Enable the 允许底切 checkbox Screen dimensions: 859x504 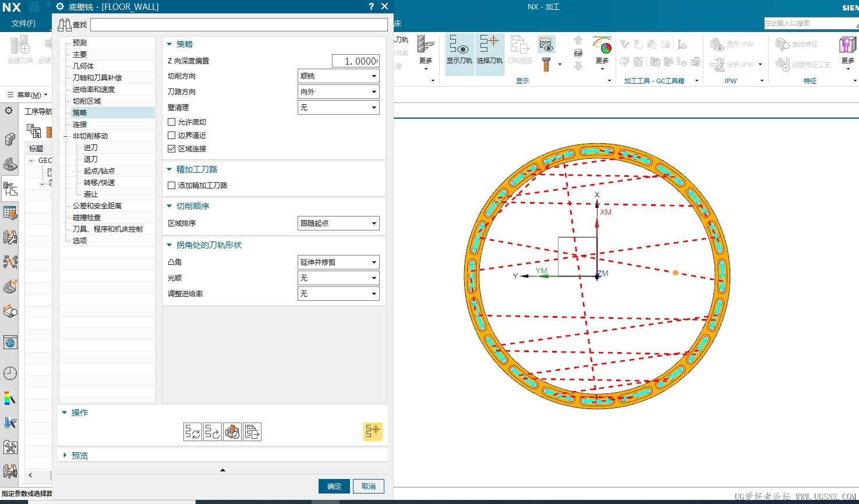172,122
